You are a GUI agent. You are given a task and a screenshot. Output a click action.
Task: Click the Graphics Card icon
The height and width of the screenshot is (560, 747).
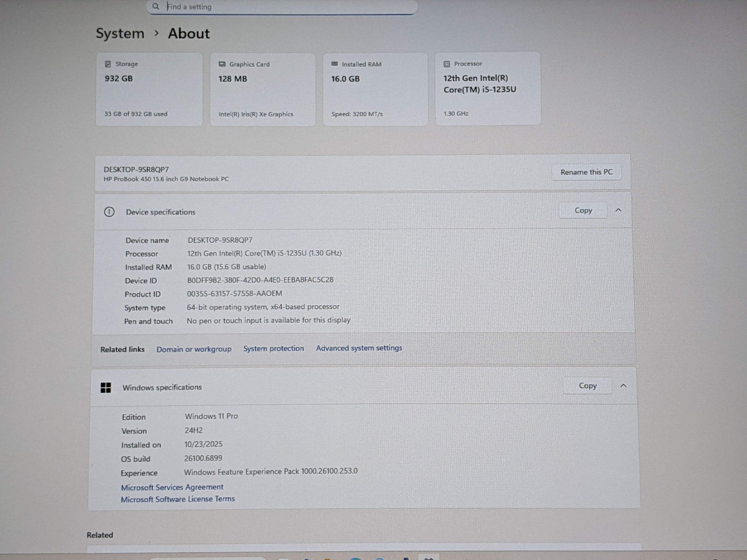tap(222, 64)
